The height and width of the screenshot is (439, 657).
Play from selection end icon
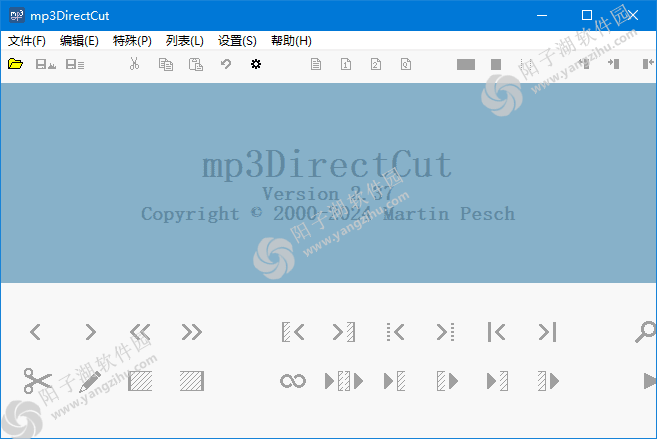point(548,381)
